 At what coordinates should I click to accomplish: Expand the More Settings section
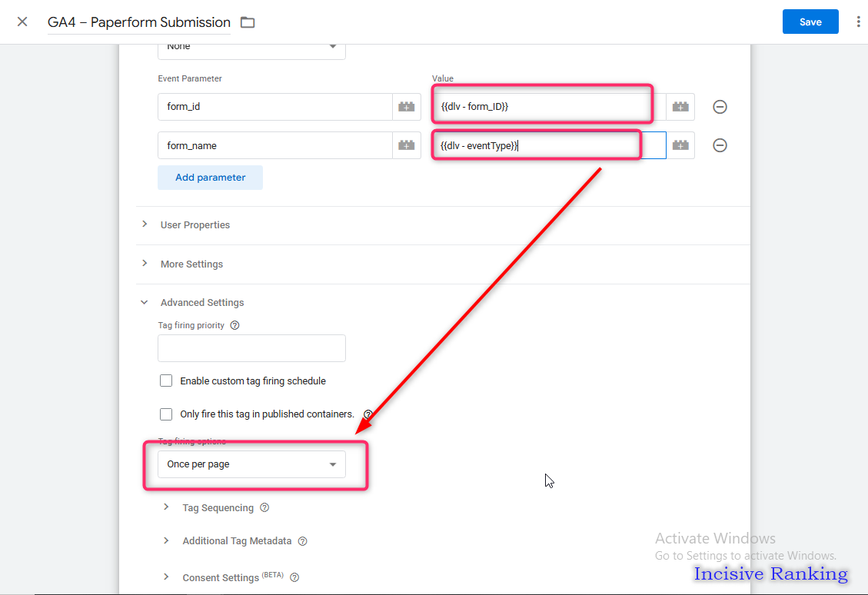191,264
